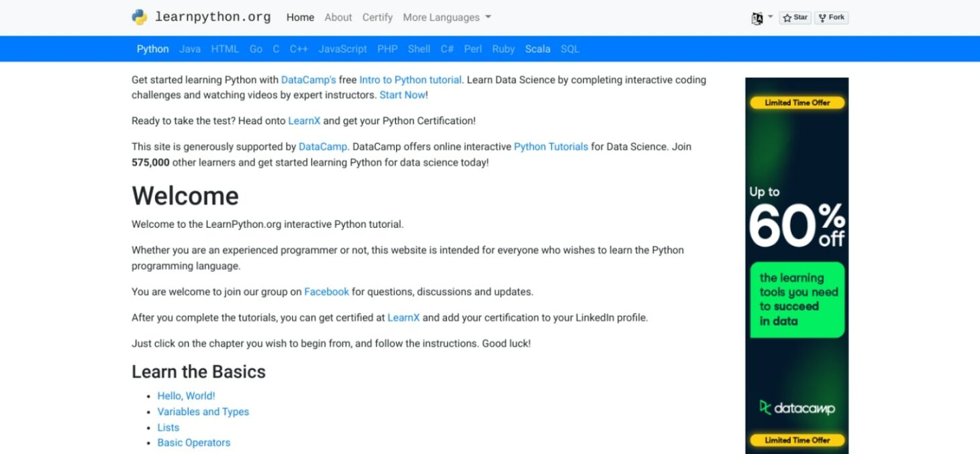Follow the Start Now link
980x454 pixels.
[402, 95]
